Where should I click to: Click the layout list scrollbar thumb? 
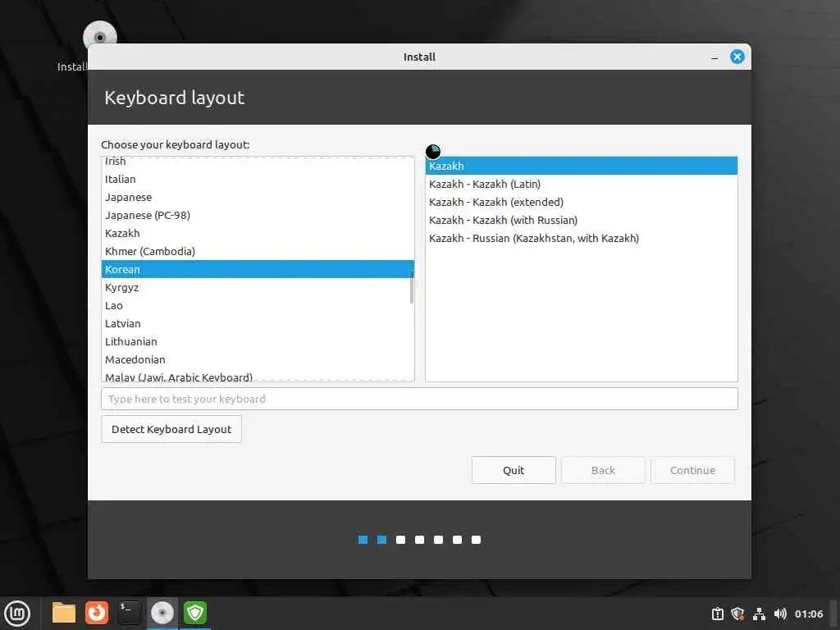pos(412,287)
